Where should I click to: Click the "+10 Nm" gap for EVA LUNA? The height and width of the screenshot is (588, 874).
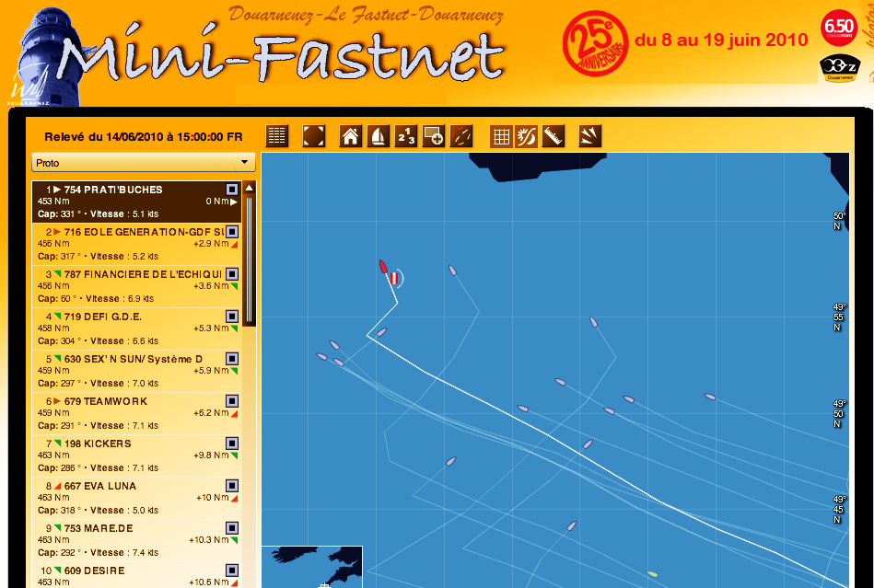(x=213, y=498)
